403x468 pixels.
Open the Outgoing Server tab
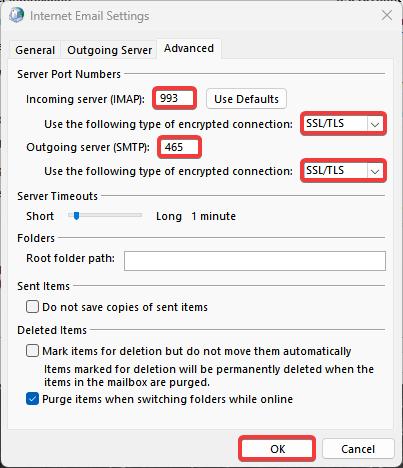click(109, 50)
